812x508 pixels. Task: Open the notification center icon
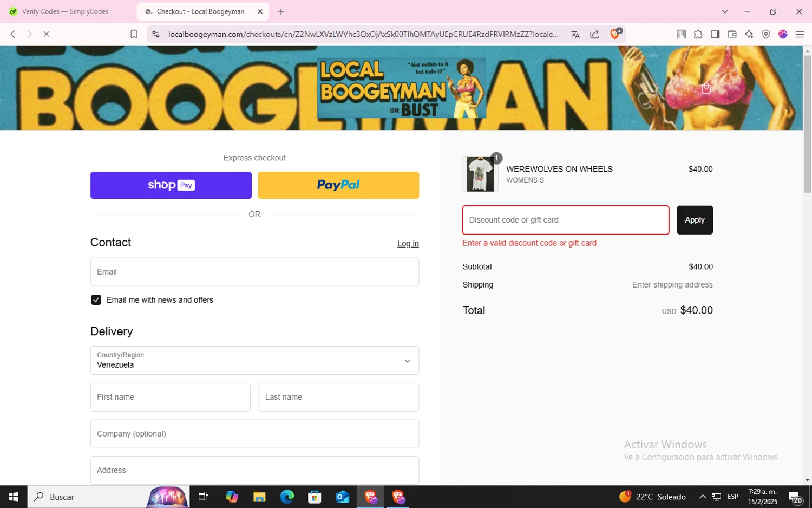point(795,497)
